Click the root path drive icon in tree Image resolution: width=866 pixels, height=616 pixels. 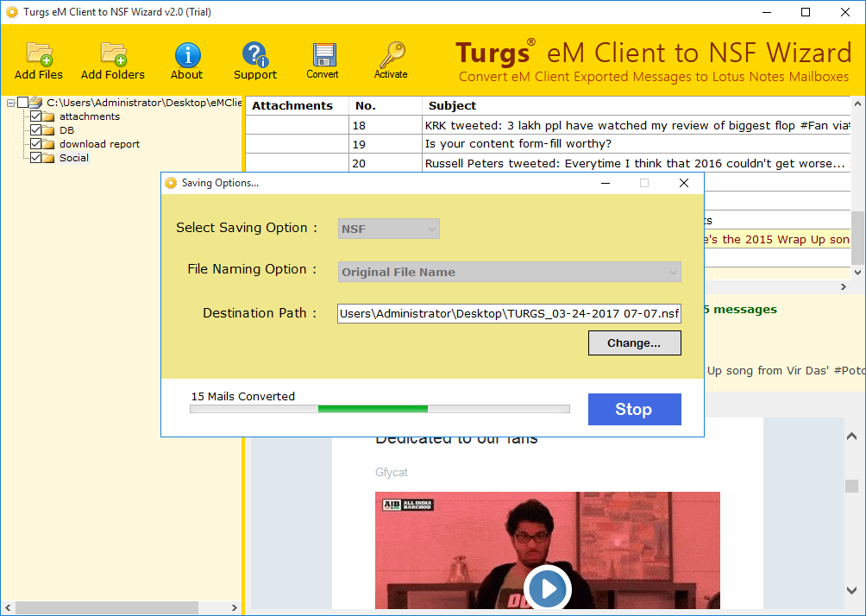[36, 102]
